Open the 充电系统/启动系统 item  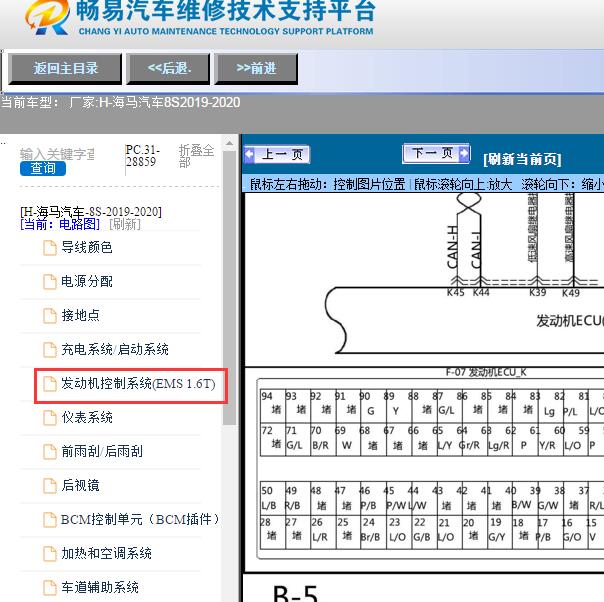click(x=115, y=349)
